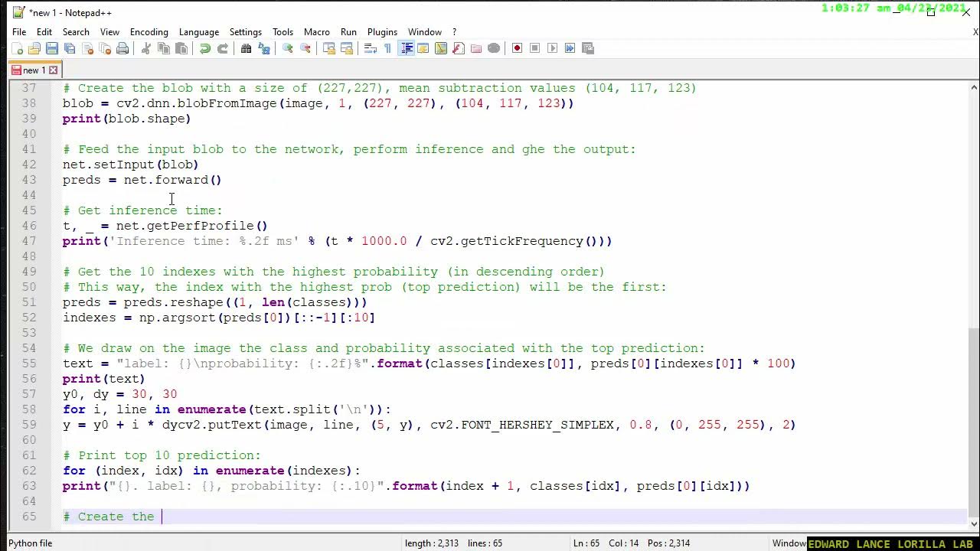Open the File menu
980x551 pixels.
pos(19,32)
